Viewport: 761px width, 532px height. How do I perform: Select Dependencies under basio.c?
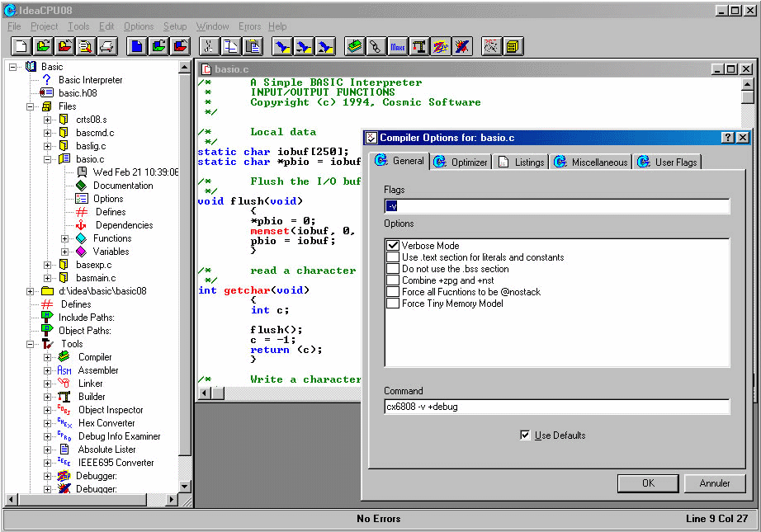(x=124, y=225)
